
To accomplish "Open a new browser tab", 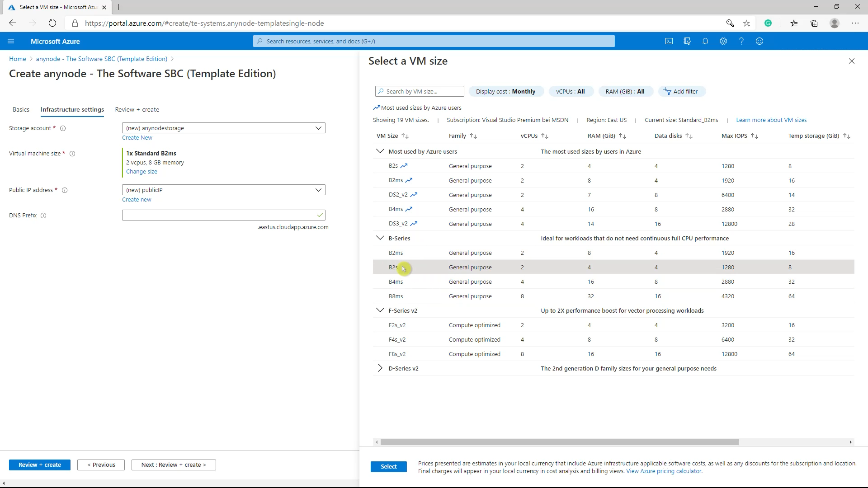I will coord(119,7).
